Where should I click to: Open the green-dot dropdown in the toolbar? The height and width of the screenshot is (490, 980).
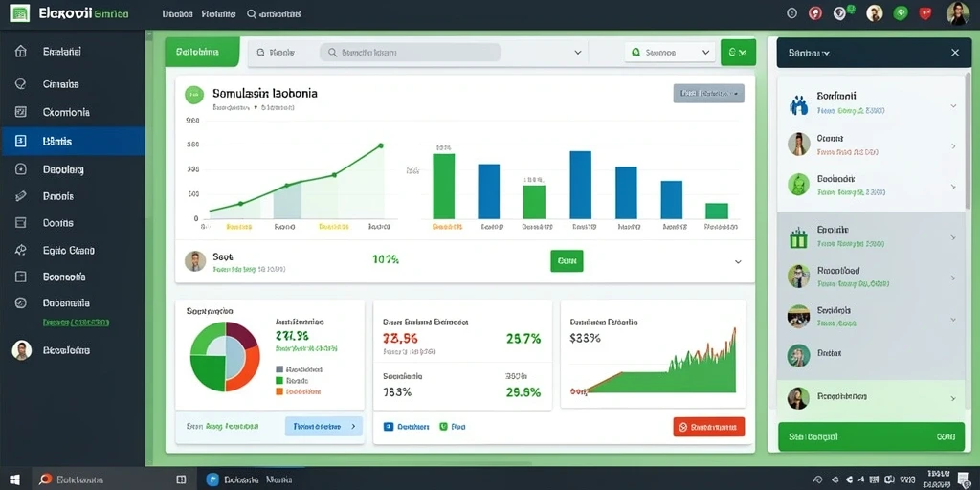pyautogui.click(x=670, y=53)
